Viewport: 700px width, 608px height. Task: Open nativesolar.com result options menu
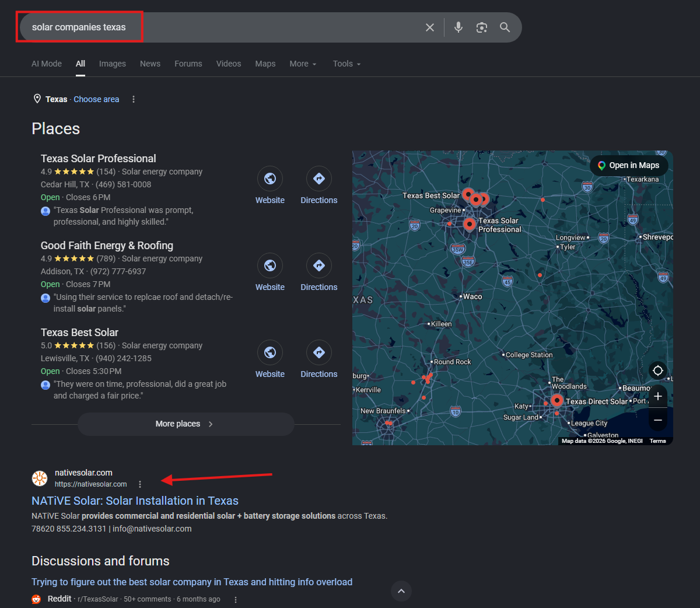[140, 484]
